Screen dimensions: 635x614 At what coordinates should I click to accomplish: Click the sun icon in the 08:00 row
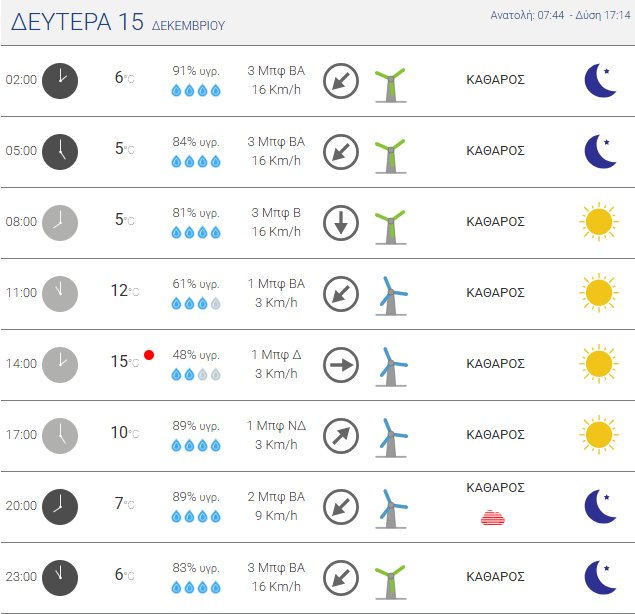598,222
